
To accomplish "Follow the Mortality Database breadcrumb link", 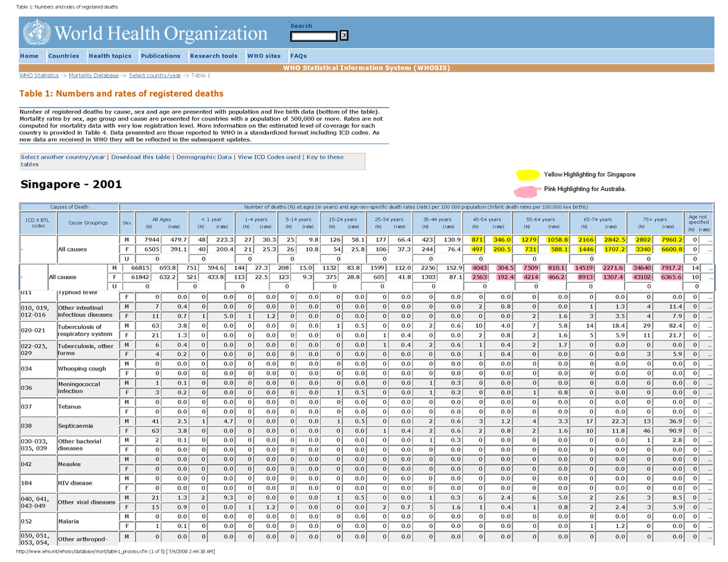I will click(94, 75).
